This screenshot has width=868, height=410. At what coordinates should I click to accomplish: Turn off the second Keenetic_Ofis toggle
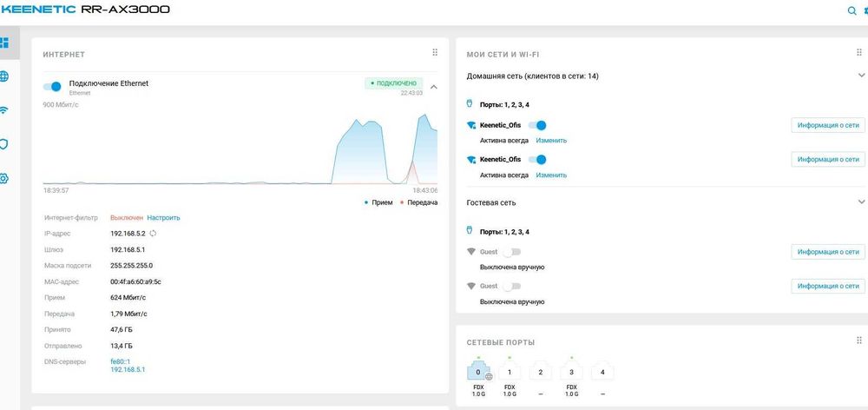pyautogui.click(x=537, y=160)
